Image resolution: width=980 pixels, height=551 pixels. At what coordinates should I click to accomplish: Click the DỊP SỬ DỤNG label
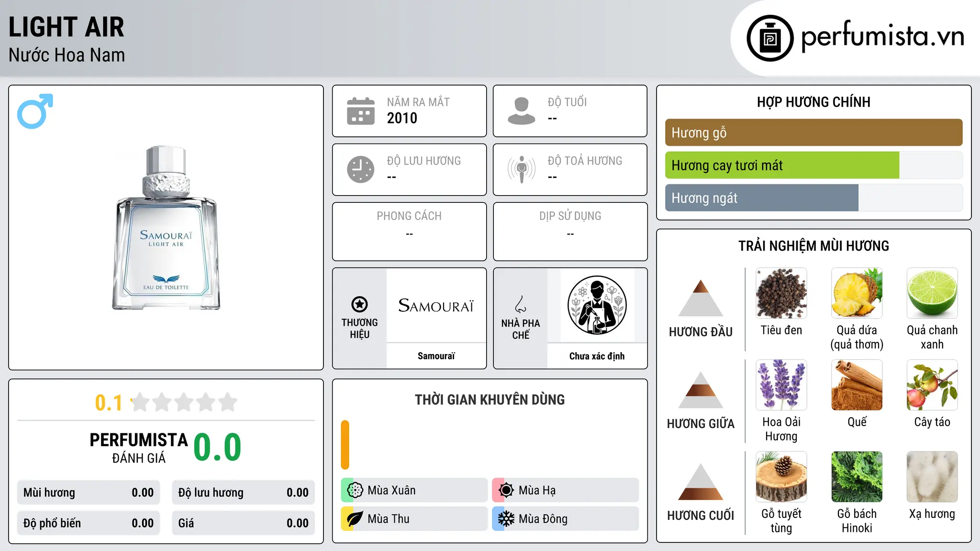point(570,216)
